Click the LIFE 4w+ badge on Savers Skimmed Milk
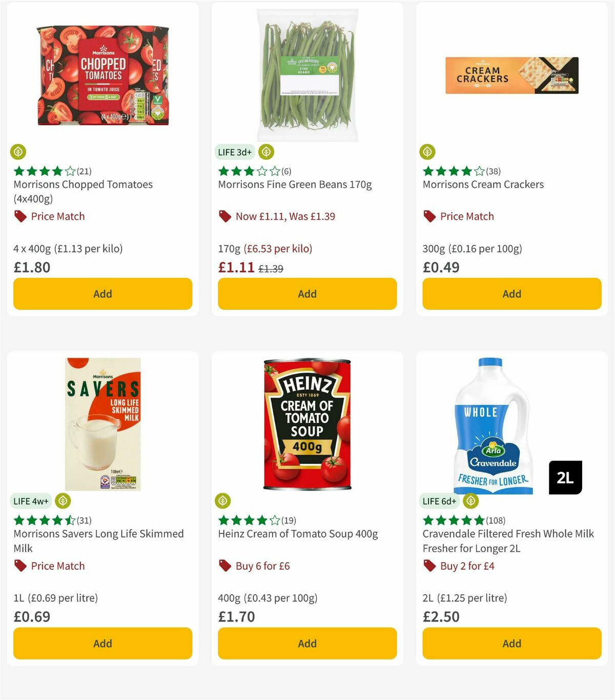The height and width of the screenshot is (700, 615). 32,501
